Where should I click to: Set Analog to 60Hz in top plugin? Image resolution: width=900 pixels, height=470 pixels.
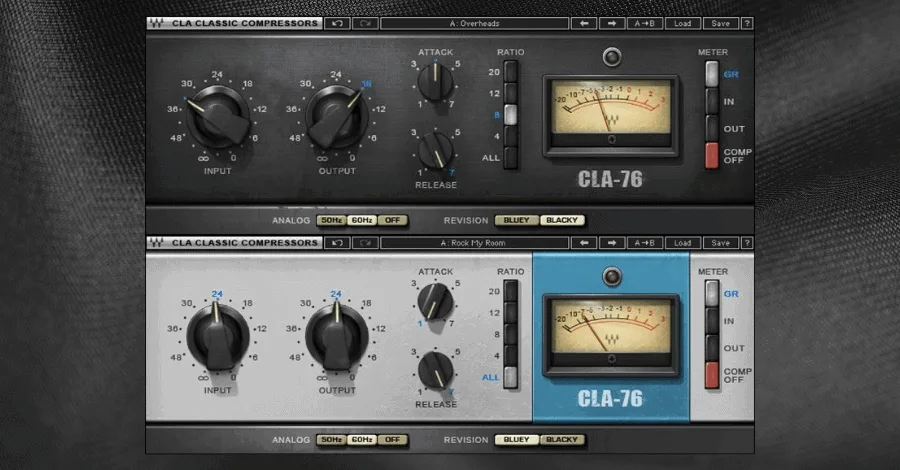[362, 220]
